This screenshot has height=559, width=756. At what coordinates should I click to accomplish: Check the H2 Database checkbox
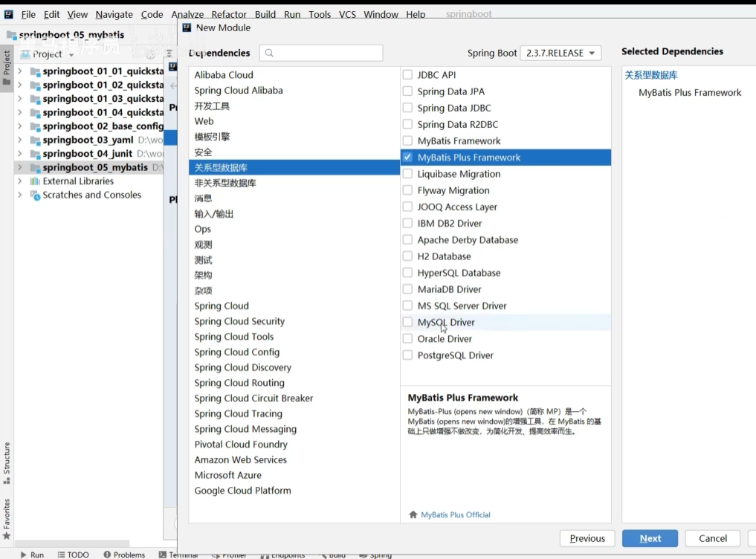click(407, 256)
